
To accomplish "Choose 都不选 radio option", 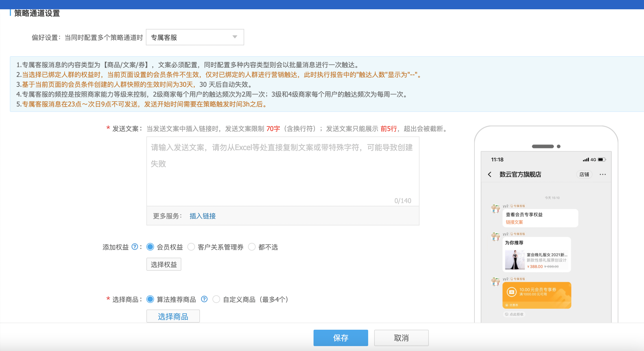I will (252, 247).
